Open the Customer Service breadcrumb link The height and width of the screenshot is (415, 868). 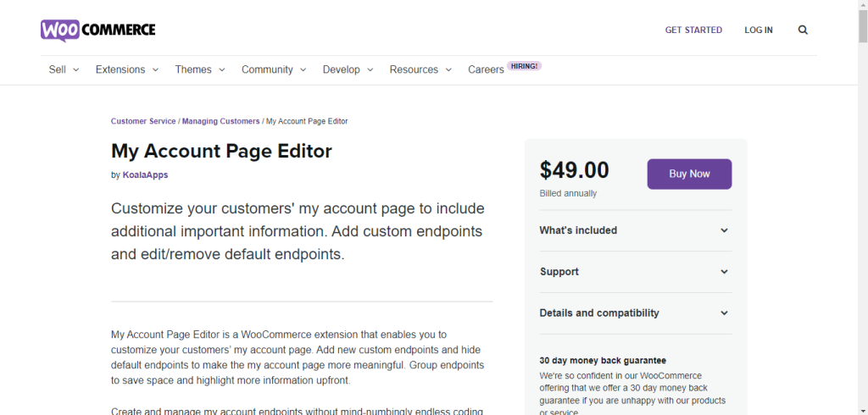click(x=143, y=121)
